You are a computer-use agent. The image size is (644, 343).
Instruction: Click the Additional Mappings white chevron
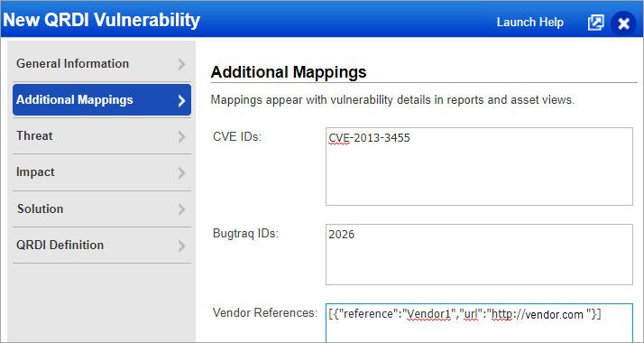(181, 100)
